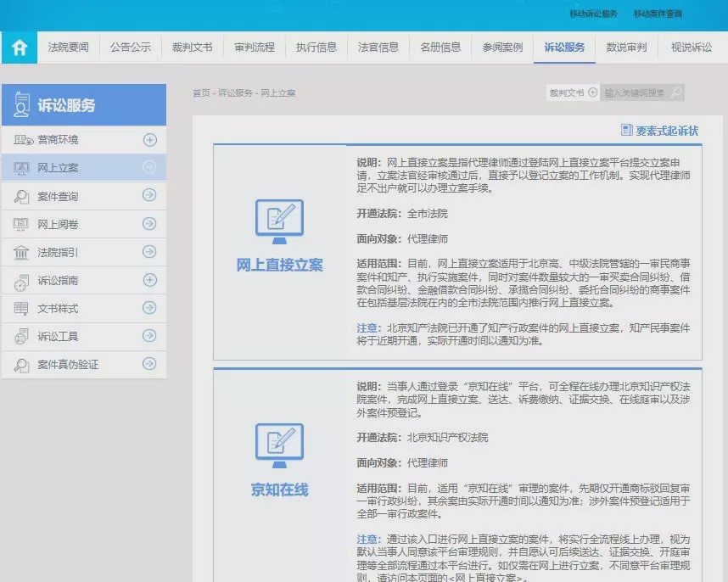
Task: Expand 营商环境 with its plus button
Action: pos(149,140)
